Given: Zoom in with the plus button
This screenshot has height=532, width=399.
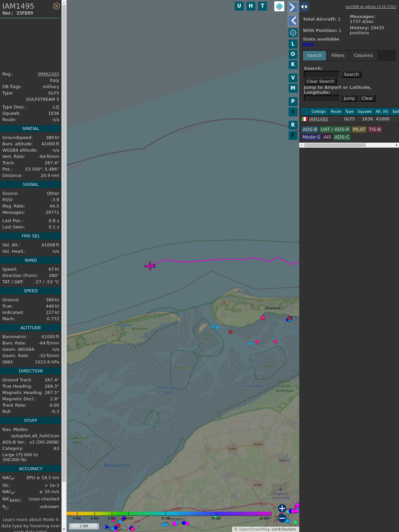Looking at the screenshot, I should [x=282, y=508].
